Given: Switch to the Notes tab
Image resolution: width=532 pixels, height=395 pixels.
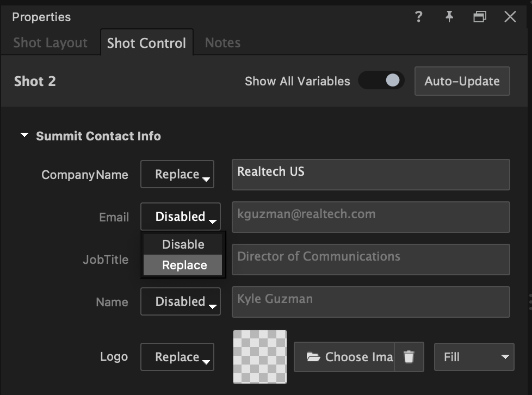Looking at the screenshot, I should click(222, 42).
